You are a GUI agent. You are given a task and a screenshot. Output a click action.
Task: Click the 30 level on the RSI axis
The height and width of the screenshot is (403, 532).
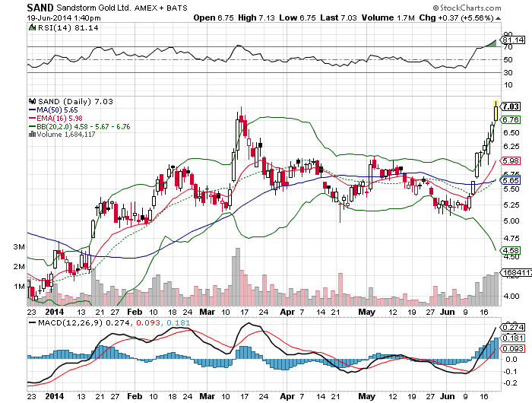(508, 73)
